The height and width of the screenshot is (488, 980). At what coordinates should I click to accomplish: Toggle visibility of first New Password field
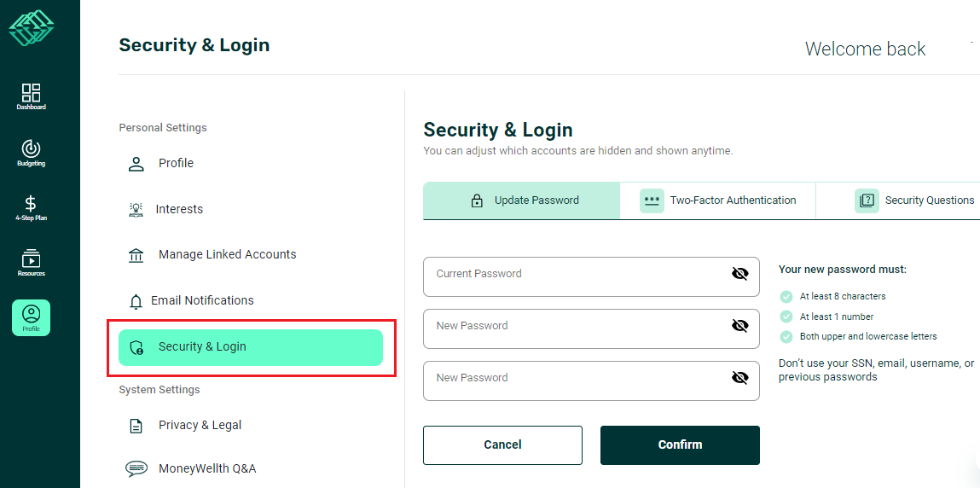click(x=739, y=326)
